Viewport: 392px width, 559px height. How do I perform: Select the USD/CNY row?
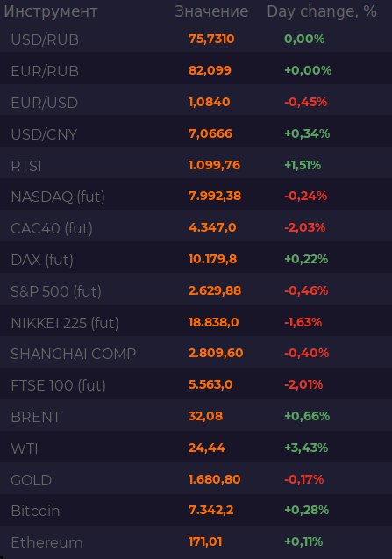196,133
